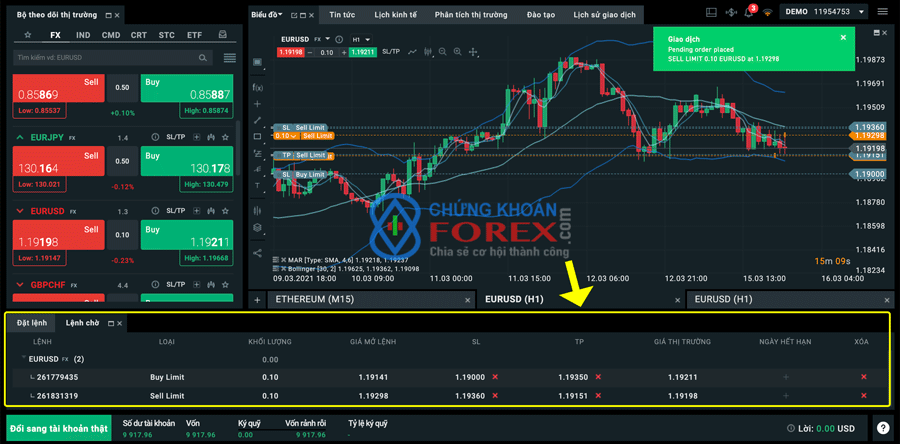The height and width of the screenshot is (444, 900).
Task: Click EURJPY Buy button at 130.178
Action: pos(187,161)
